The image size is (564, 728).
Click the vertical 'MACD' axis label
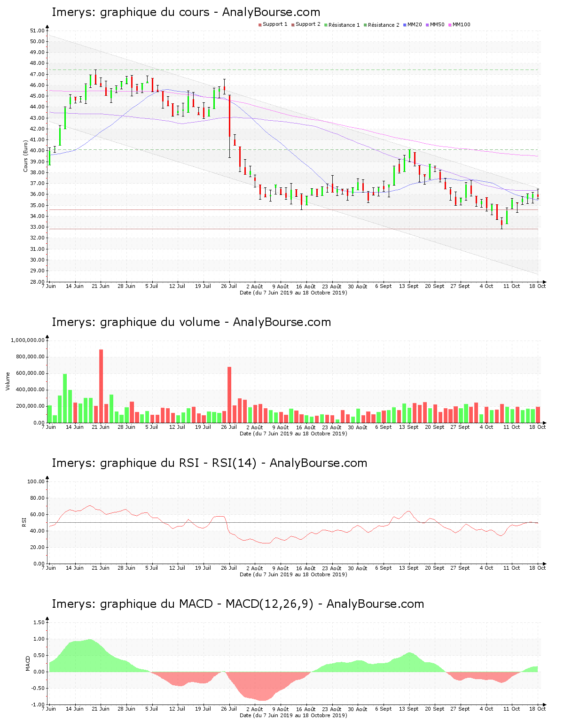pyautogui.click(x=28, y=663)
